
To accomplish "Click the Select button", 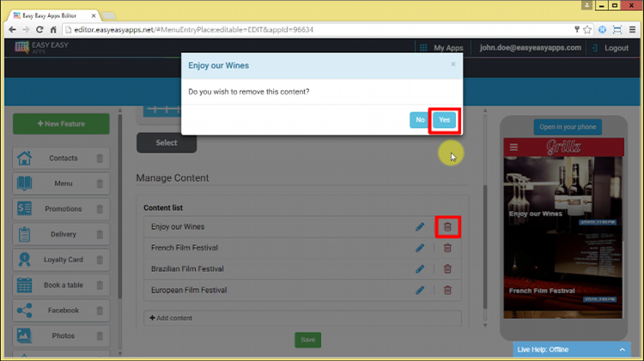I will pos(167,142).
